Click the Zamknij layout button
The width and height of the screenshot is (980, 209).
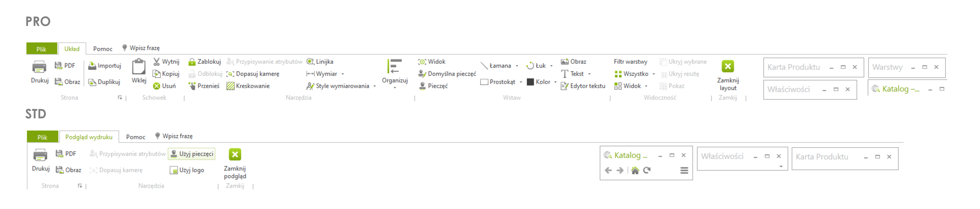pos(728,75)
